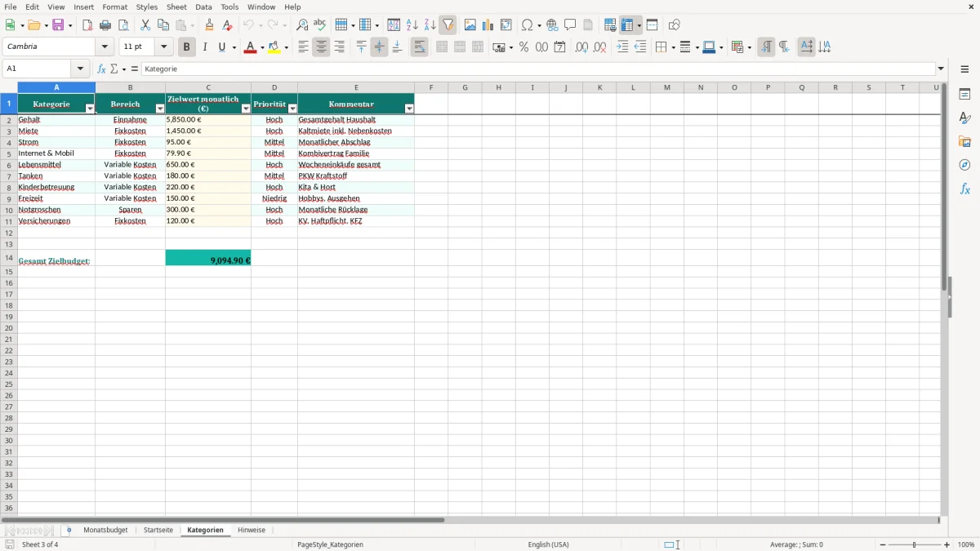
Task: Adjust the zoom slider handle
Action: tap(915, 544)
